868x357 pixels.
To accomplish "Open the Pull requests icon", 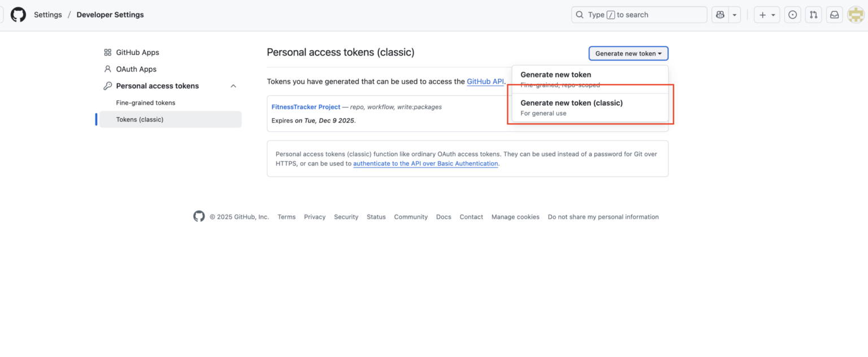I will point(813,15).
